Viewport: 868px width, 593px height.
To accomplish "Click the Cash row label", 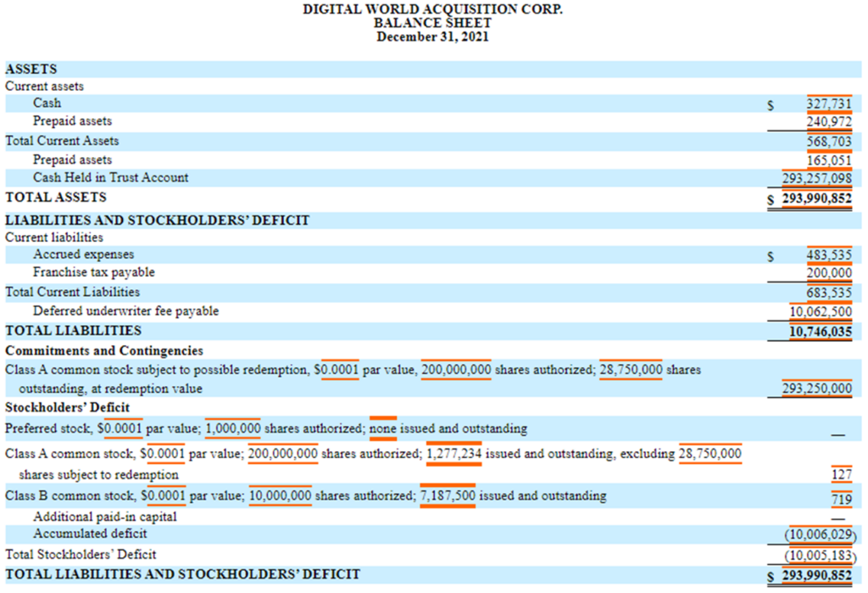I will pos(47,103).
